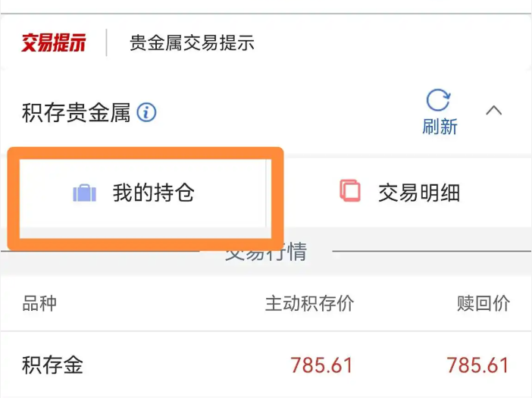This screenshot has height=398, width=532.
Task: Click the 我的持仓 text label
Action: (154, 193)
